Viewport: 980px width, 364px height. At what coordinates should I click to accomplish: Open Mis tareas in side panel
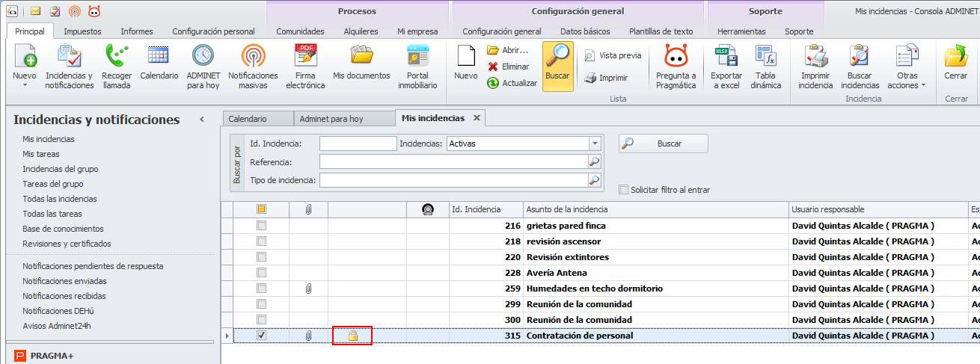click(41, 154)
